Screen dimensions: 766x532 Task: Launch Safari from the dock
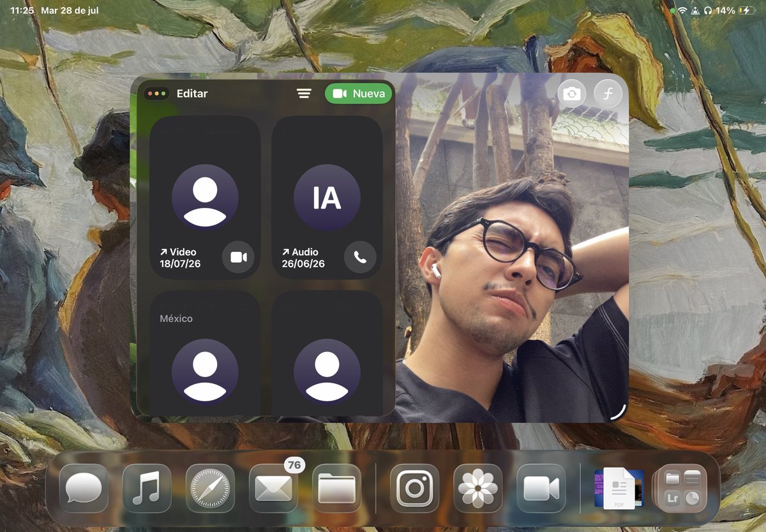(210, 489)
